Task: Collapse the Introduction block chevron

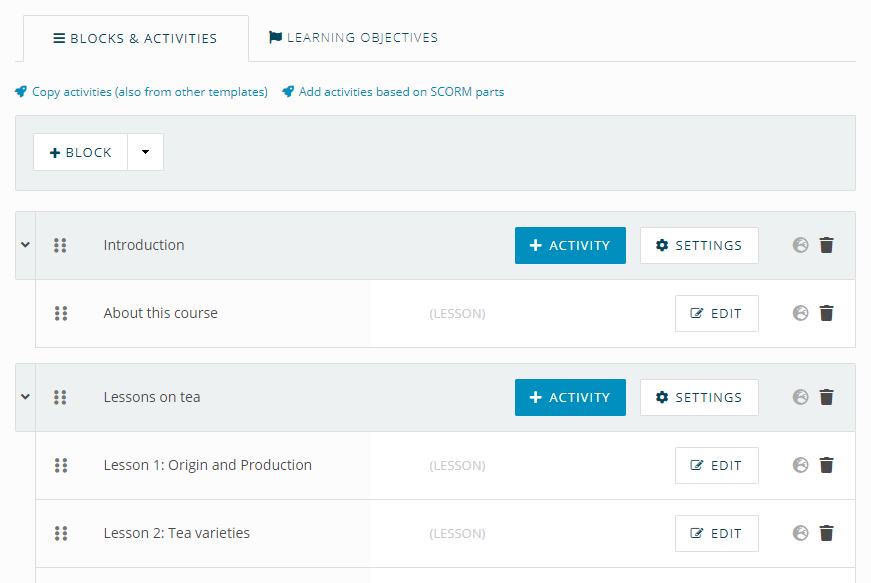Action: click(x=25, y=244)
